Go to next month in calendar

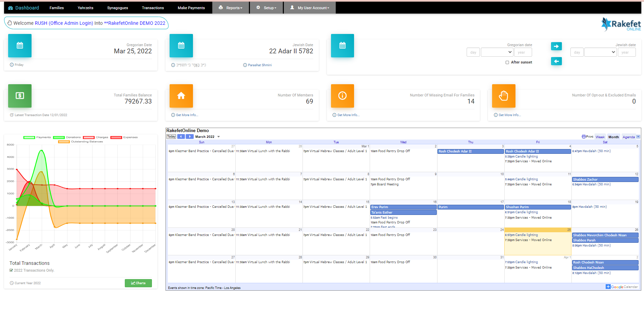190,136
